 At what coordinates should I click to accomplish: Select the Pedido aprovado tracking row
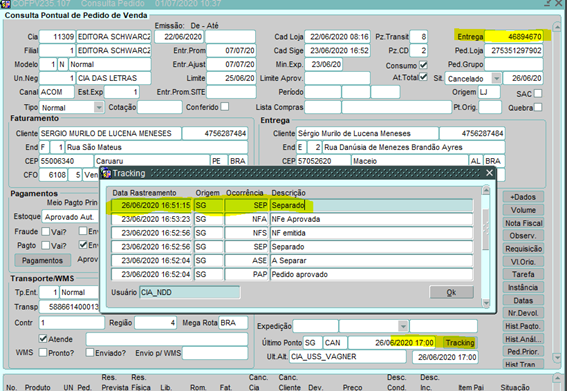tap(292, 274)
